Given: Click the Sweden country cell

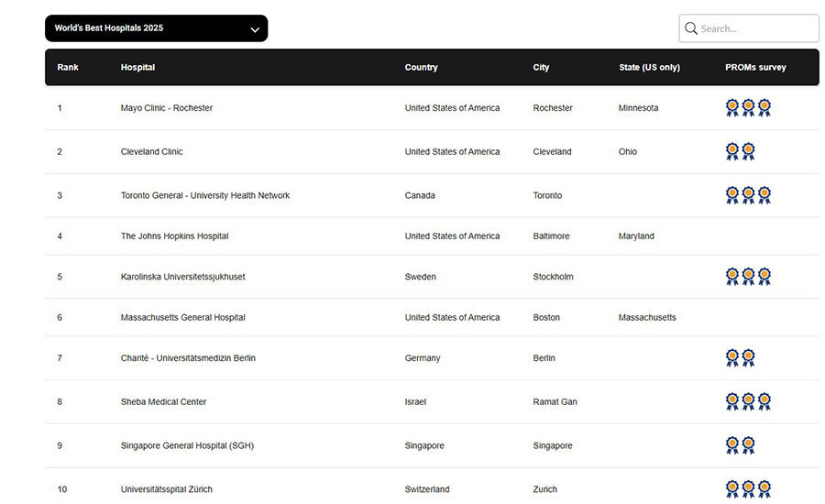Looking at the screenshot, I should click(x=421, y=277).
